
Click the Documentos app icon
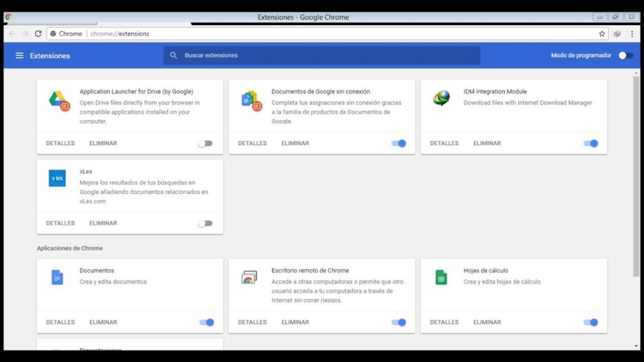(x=57, y=277)
